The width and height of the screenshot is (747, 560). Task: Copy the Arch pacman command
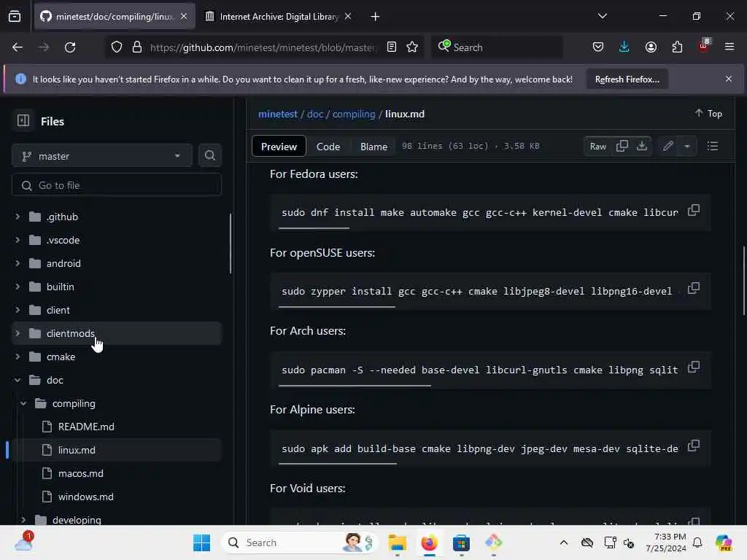click(x=694, y=367)
